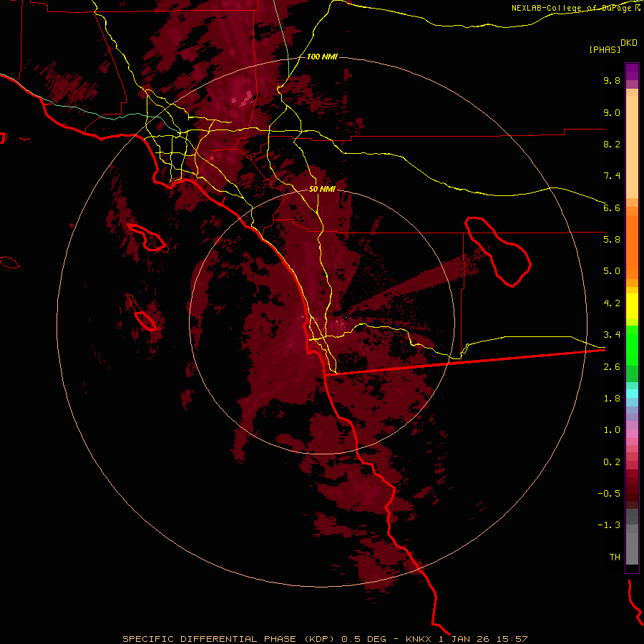Select the 4.2 value on the color scale
644x644 pixels.
612,303
